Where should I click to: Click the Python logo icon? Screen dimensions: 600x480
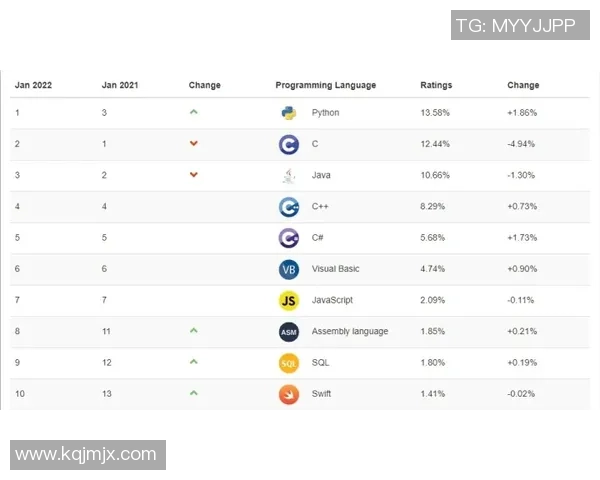coord(289,113)
